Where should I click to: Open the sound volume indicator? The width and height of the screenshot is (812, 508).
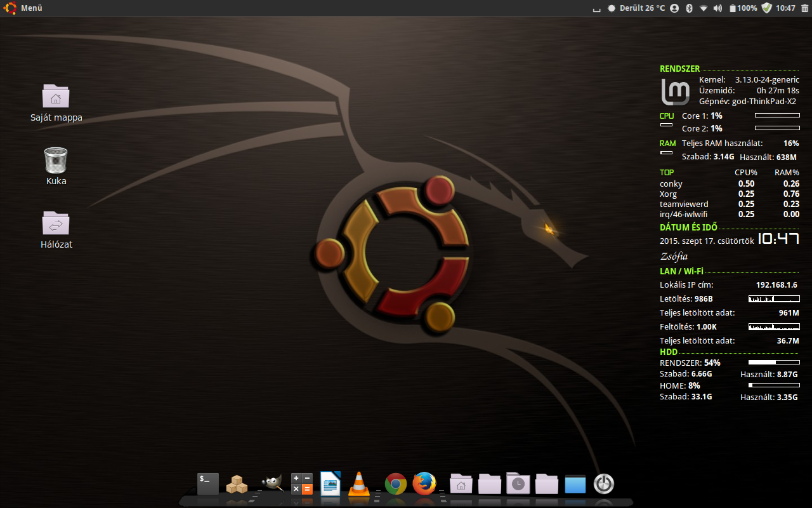coord(718,8)
